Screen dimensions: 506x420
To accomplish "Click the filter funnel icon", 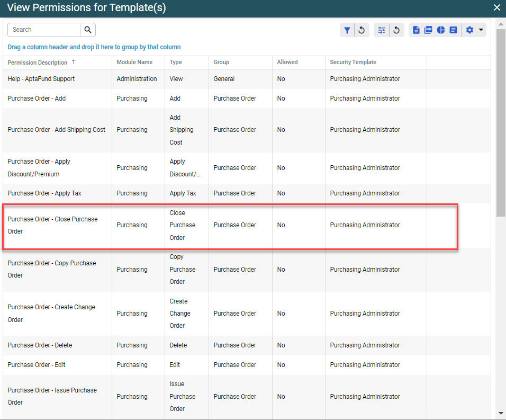I will [347, 30].
